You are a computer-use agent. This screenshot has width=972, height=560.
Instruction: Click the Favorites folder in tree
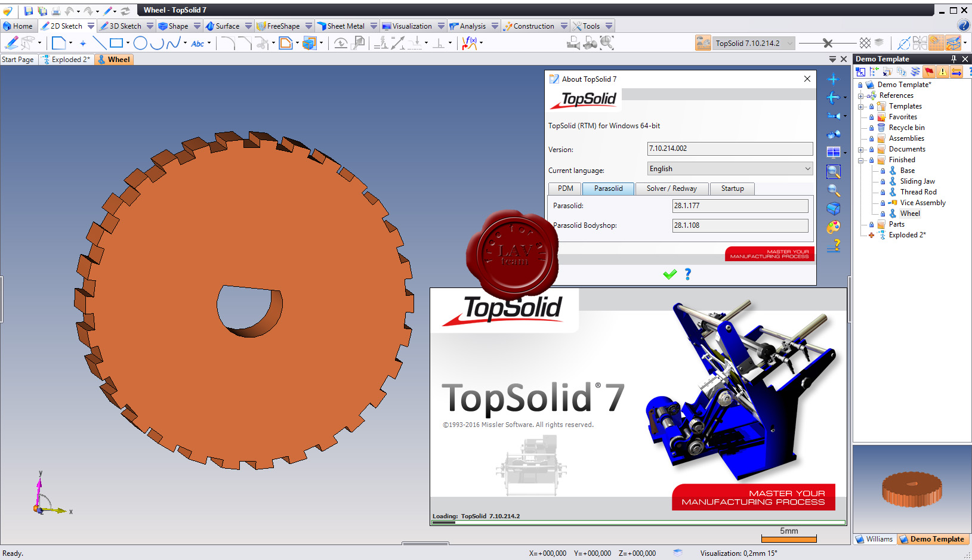903,117
